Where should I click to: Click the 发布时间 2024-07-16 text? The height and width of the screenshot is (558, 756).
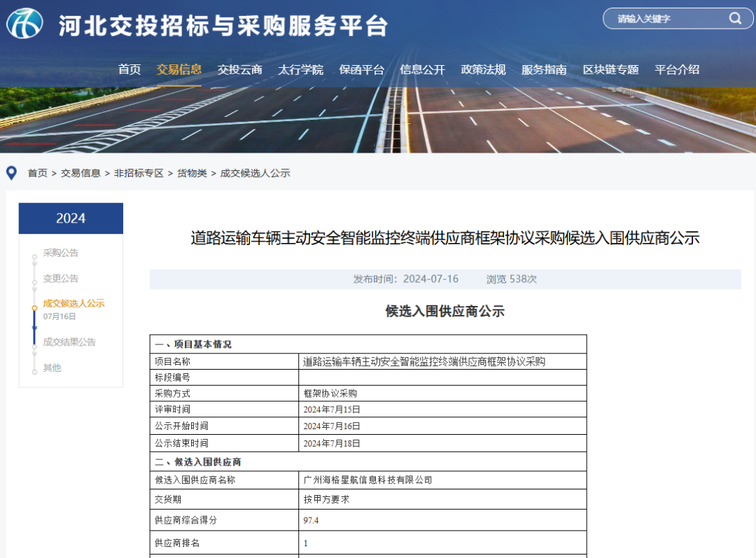click(x=405, y=279)
